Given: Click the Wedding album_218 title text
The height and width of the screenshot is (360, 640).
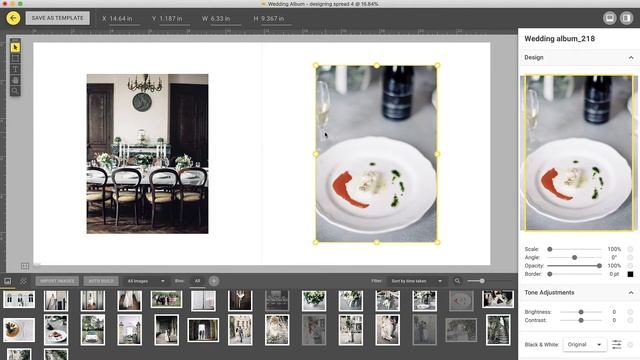Looking at the screenshot, I should tap(559, 39).
